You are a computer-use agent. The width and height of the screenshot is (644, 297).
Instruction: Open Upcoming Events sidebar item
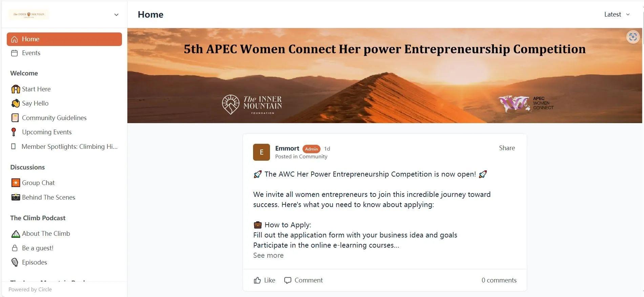(x=47, y=132)
